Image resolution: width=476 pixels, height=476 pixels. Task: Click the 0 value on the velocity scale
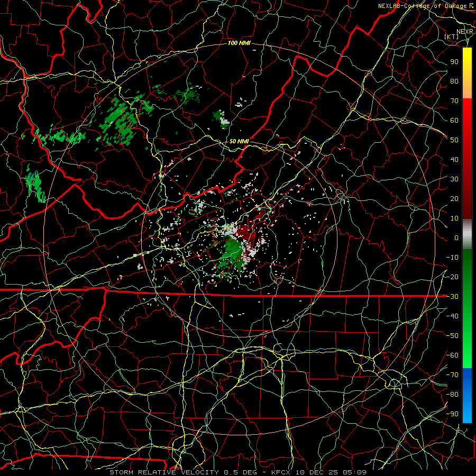(x=456, y=237)
